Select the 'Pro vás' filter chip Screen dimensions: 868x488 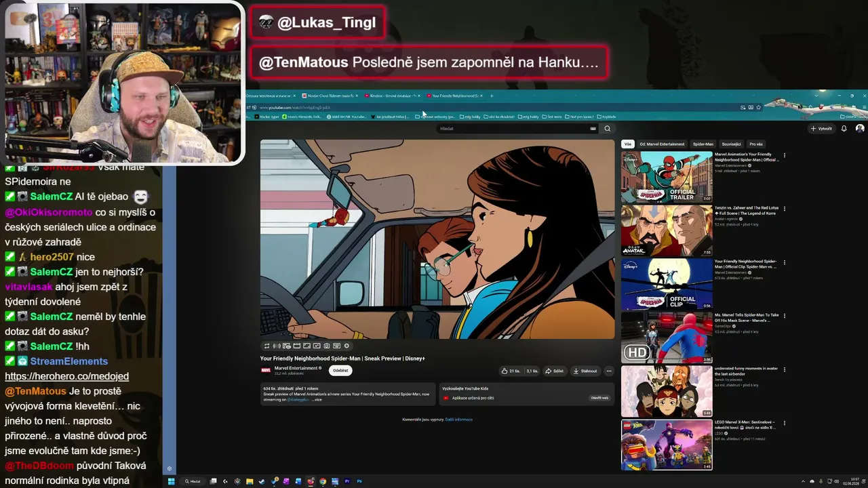tap(755, 144)
